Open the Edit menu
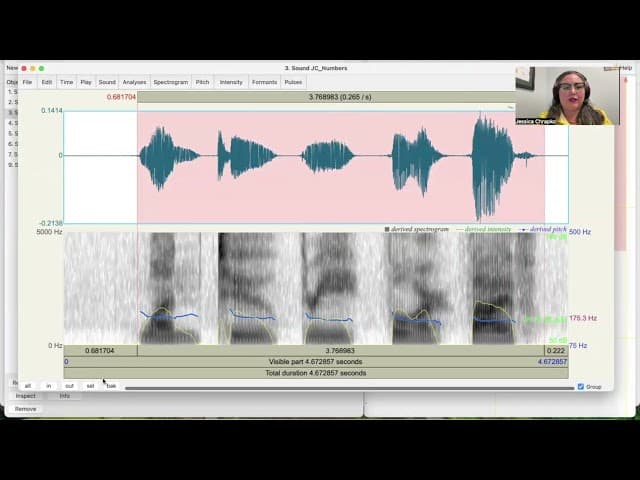 pos(47,82)
